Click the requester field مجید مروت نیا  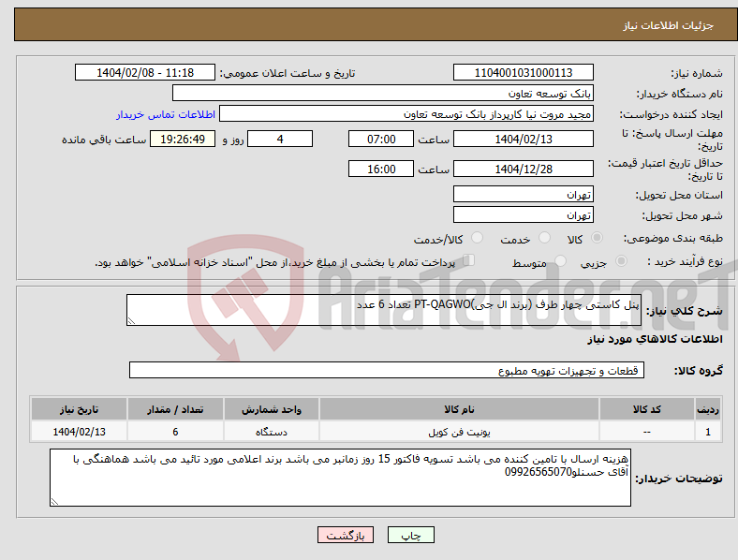click(x=406, y=114)
